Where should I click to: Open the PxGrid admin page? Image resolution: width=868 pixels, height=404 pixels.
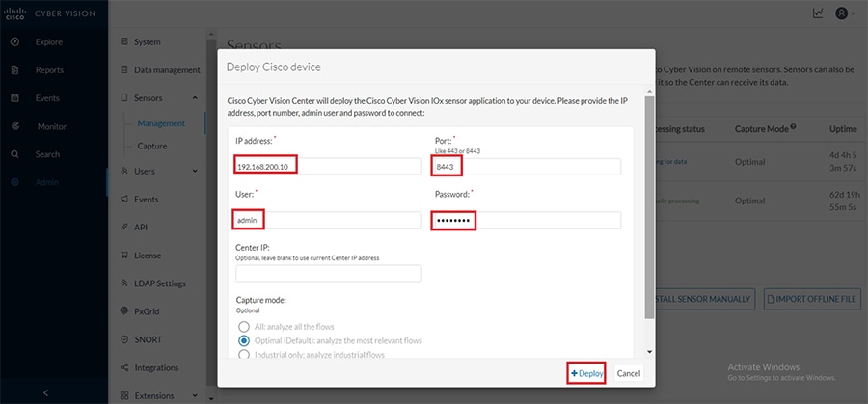coord(147,311)
